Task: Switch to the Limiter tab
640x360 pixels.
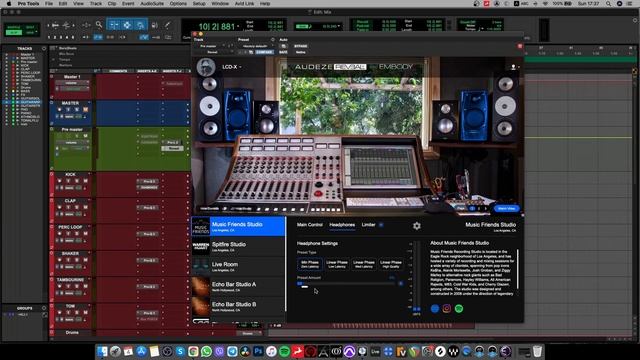Action: [369, 225]
